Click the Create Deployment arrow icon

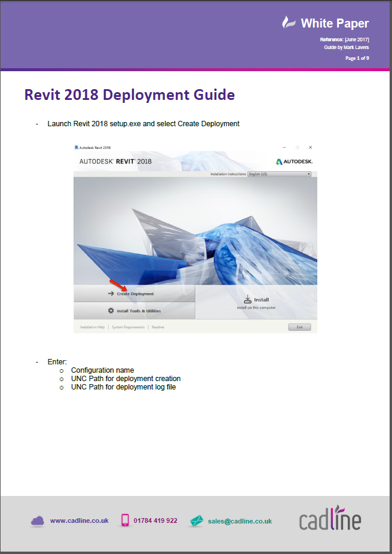click(x=111, y=294)
